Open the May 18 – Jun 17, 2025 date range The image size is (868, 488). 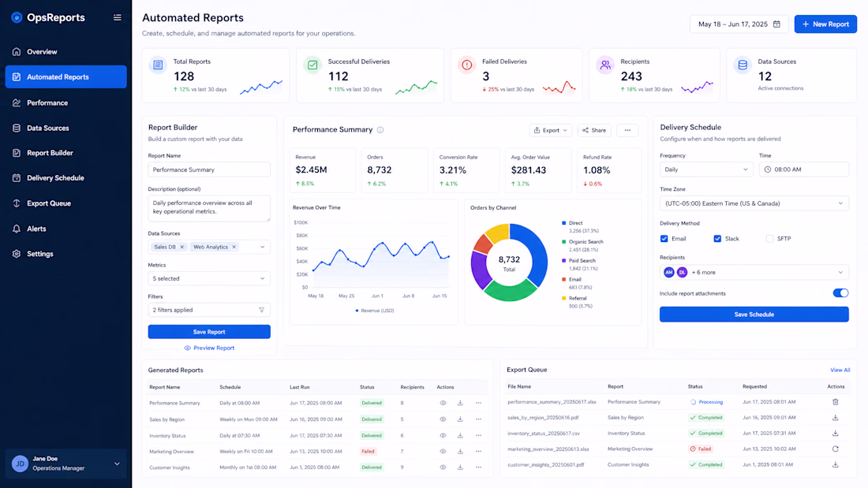point(739,24)
